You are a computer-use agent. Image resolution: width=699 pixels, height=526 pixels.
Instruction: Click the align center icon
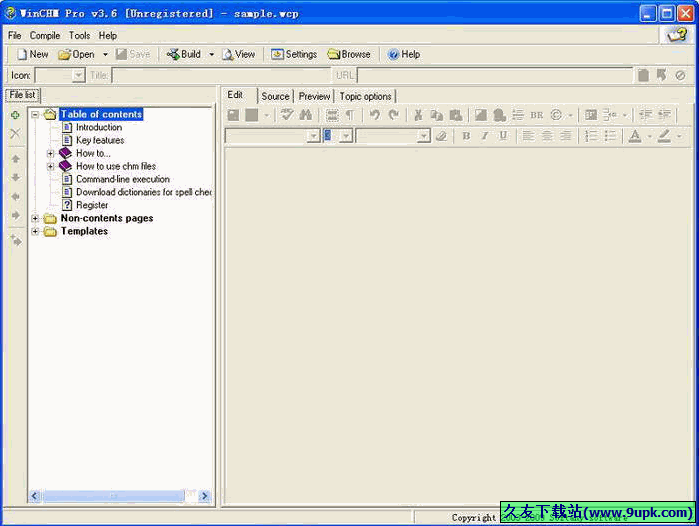tap(547, 136)
